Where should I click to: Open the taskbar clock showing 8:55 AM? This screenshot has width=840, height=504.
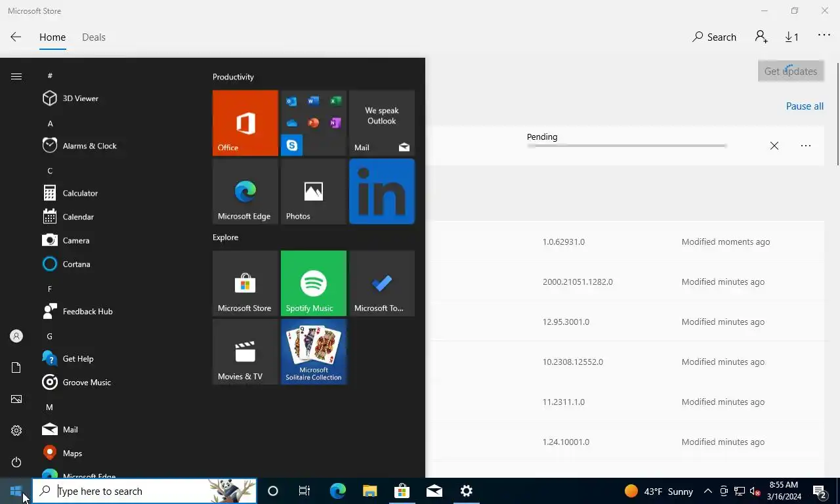[784, 491]
